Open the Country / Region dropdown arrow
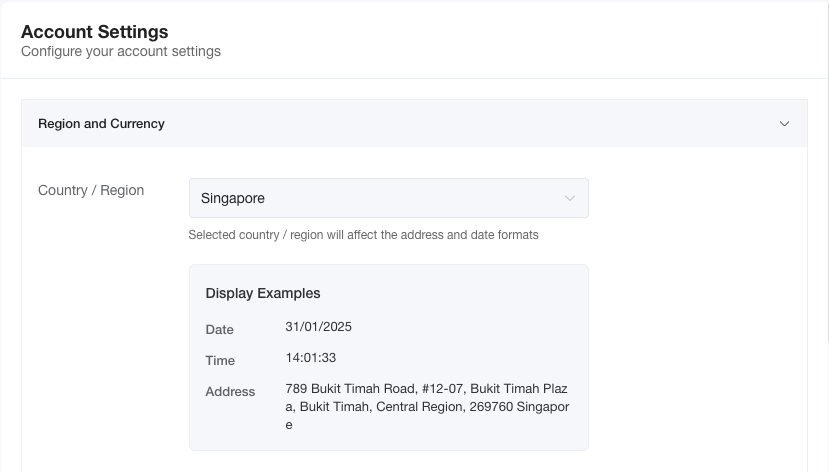Image resolution: width=829 pixels, height=472 pixels. pos(569,198)
